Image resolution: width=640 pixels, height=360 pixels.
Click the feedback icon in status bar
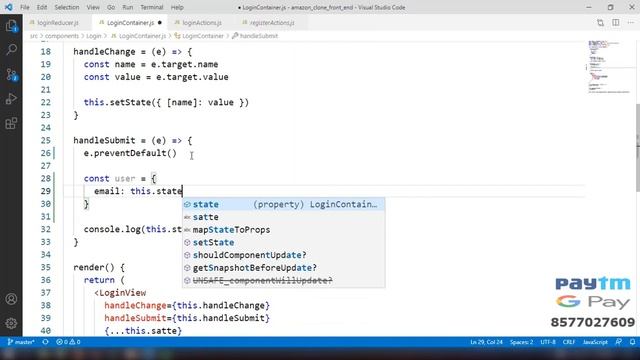pyautogui.click(x=619, y=342)
